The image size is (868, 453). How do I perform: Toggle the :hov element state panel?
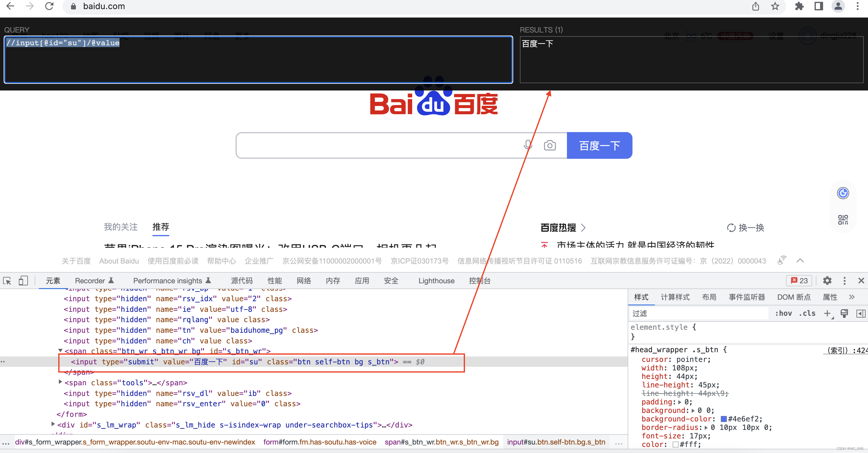pyautogui.click(x=783, y=313)
